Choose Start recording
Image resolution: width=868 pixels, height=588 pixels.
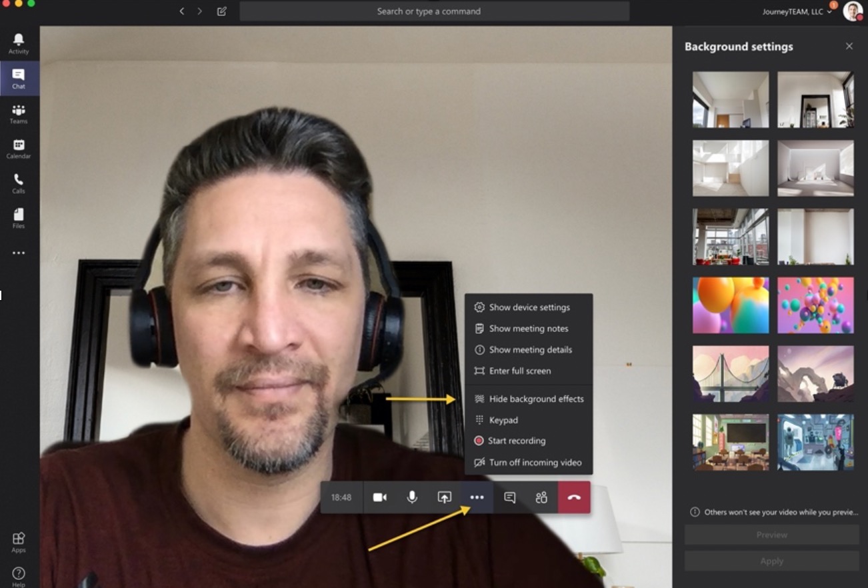coord(529,441)
